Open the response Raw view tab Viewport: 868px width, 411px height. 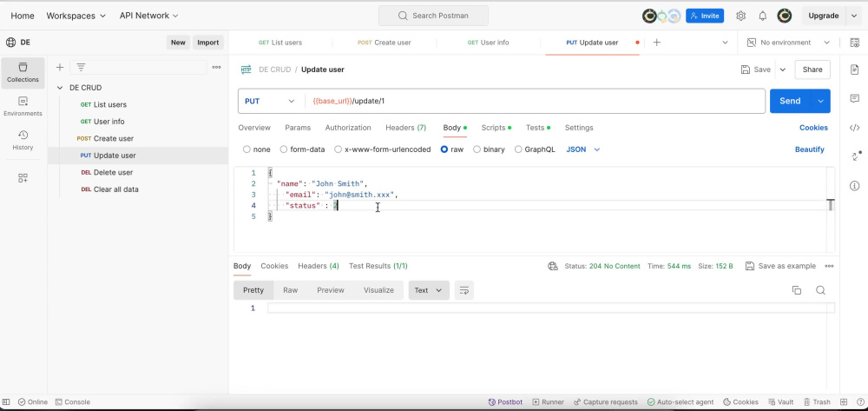[290, 290]
